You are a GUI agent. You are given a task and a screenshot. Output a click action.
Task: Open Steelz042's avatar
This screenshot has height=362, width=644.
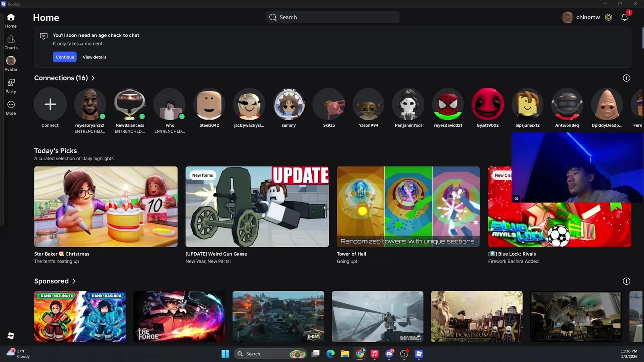pyautogui.click(x=209, y=105)
